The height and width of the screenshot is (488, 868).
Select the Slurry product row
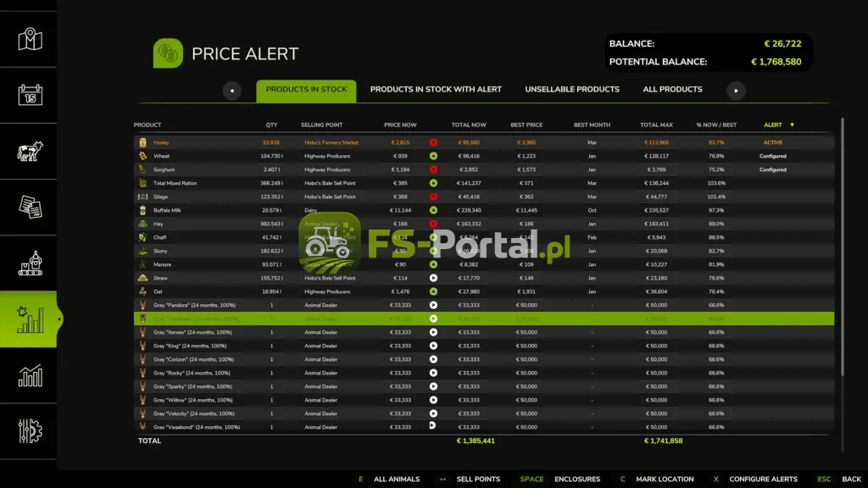[x=484, y=251]
